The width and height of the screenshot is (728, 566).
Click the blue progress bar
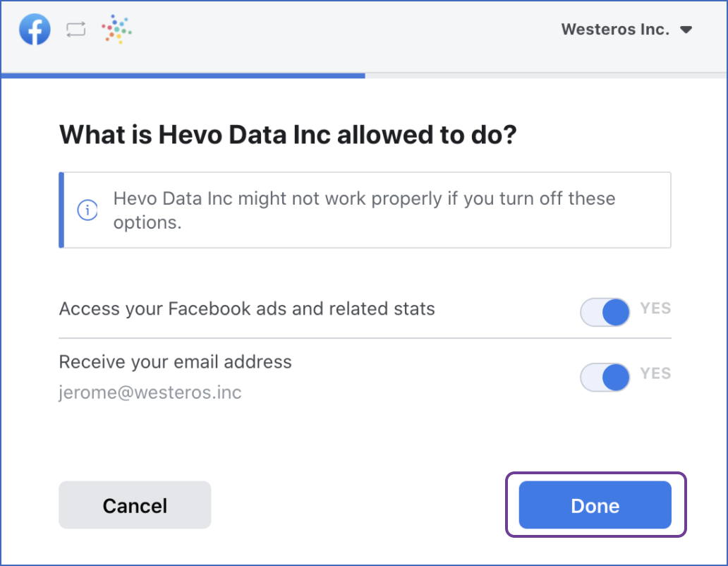pyautogui.click(x=183, y=73)
